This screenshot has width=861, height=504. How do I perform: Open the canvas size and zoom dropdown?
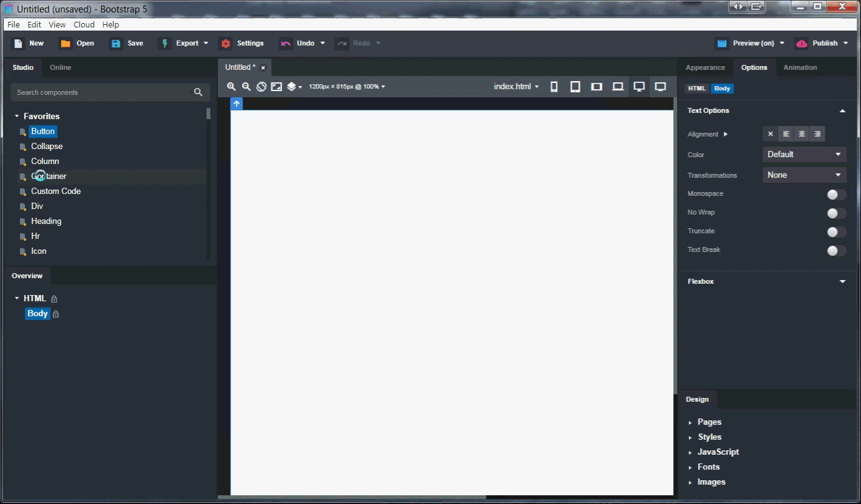coord(347,87)
